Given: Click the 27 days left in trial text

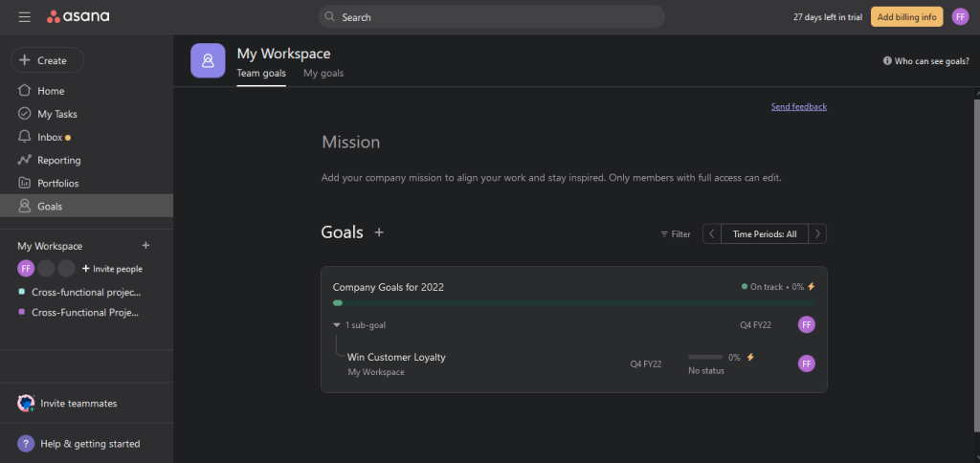Looking at the screenshot, I should [x=828, y=17].
